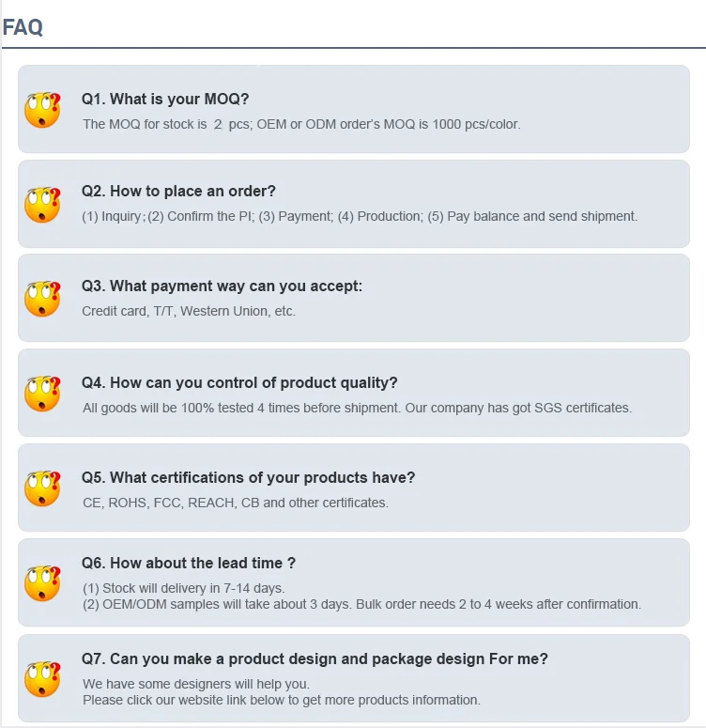Click the website link sentence for more products
Viewport: 706px width, 728px height.
click(282, 700)
